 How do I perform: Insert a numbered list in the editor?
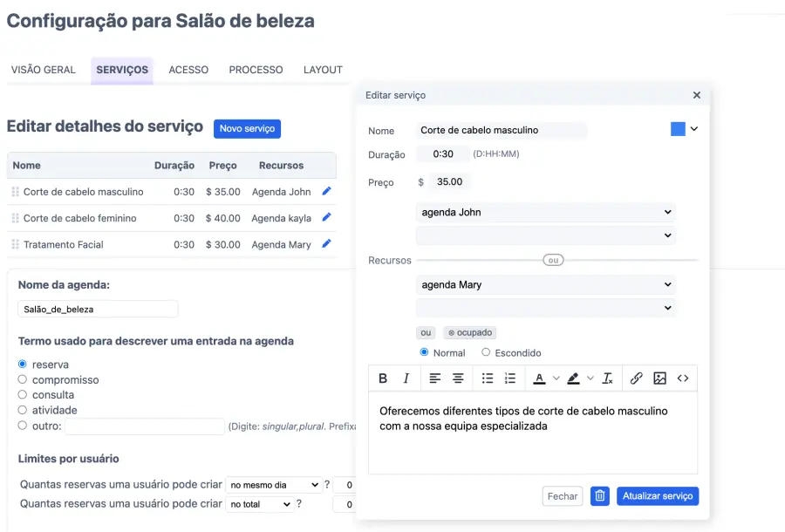tap(510, 378)
